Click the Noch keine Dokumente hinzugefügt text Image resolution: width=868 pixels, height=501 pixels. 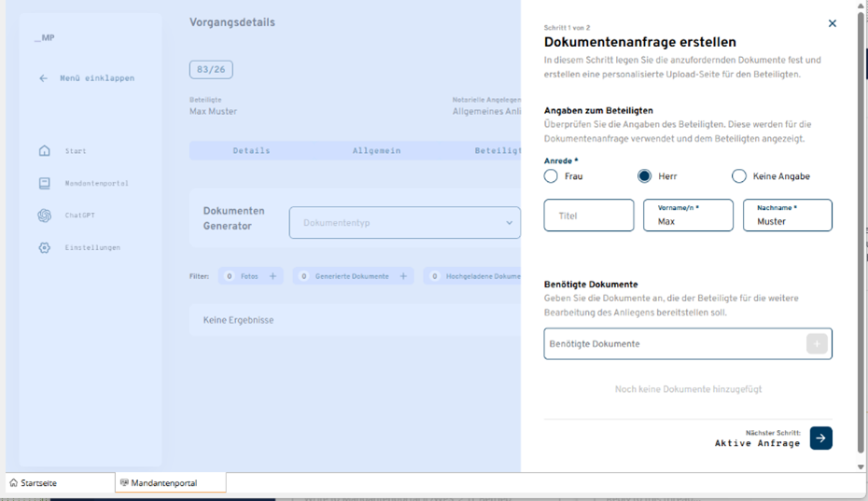[688, 389]
